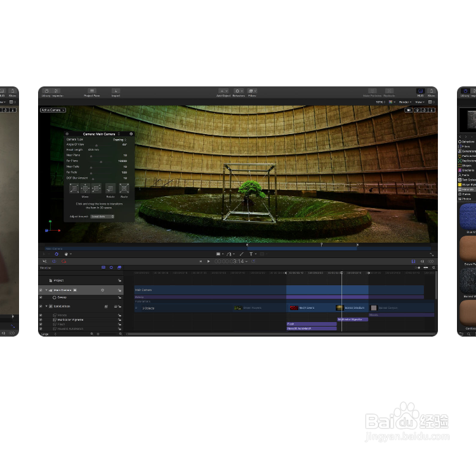Click the HUD info button
The height and width of the screenshot is (453, 476).
131,133
